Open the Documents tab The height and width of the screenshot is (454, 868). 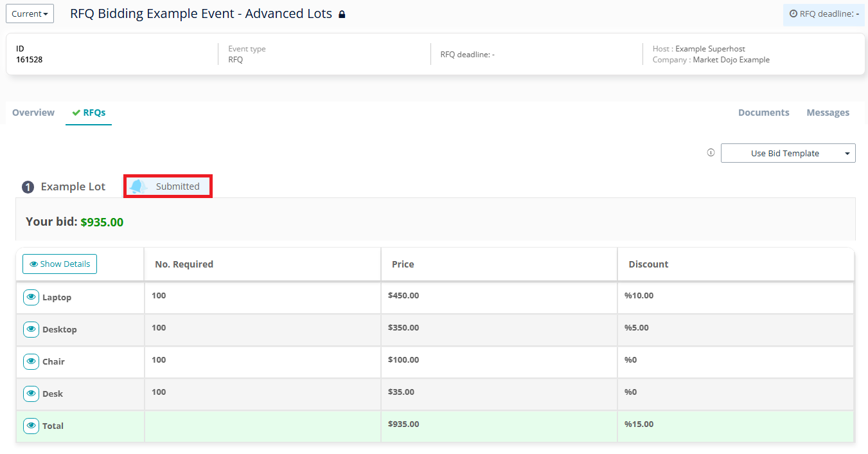tap(763, 113)
